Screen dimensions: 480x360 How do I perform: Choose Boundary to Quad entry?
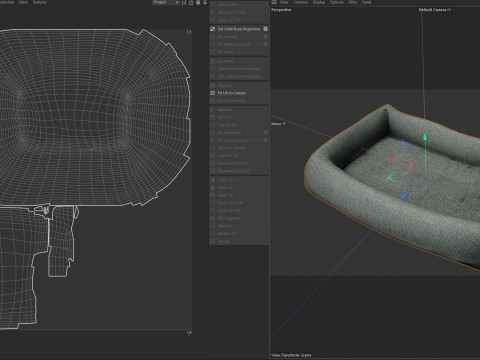(239, 171)
